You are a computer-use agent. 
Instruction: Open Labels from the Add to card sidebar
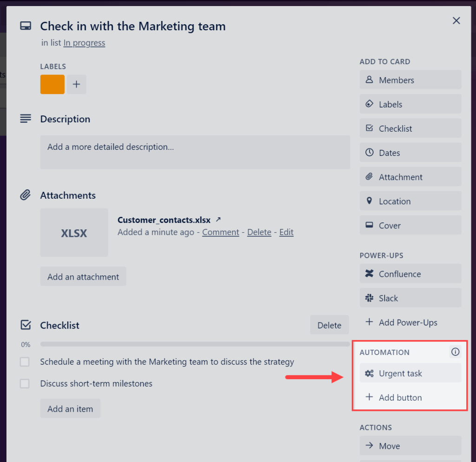tap(410, 104)
